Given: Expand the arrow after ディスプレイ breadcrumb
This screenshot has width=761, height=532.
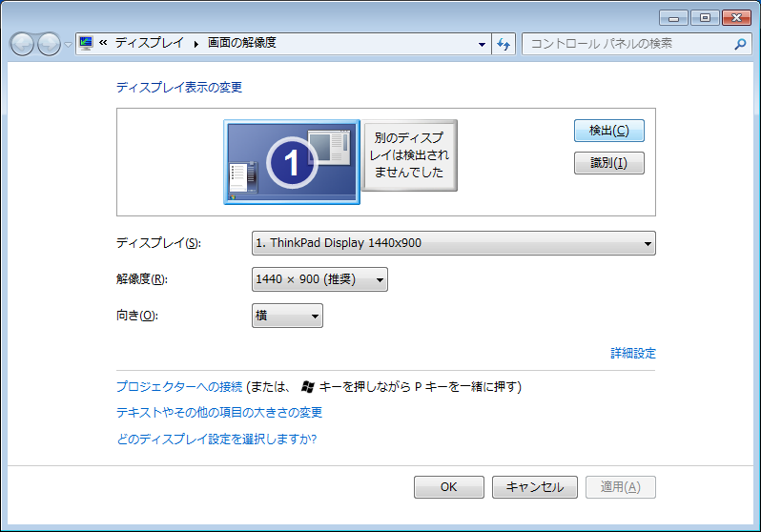Looking at the screenshot, I should (197, 44).
